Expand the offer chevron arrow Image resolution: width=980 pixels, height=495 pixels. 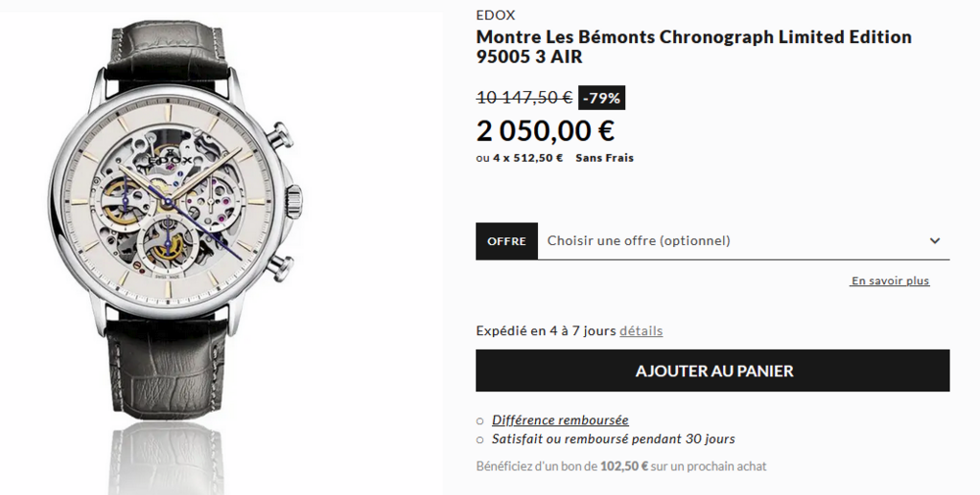coord(935,241)
